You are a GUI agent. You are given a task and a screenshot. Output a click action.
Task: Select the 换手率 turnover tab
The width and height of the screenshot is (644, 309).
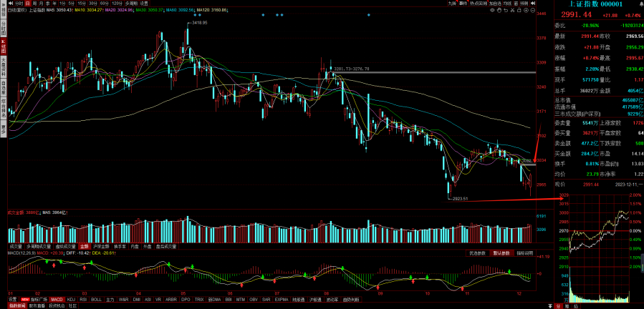[120, 247]
